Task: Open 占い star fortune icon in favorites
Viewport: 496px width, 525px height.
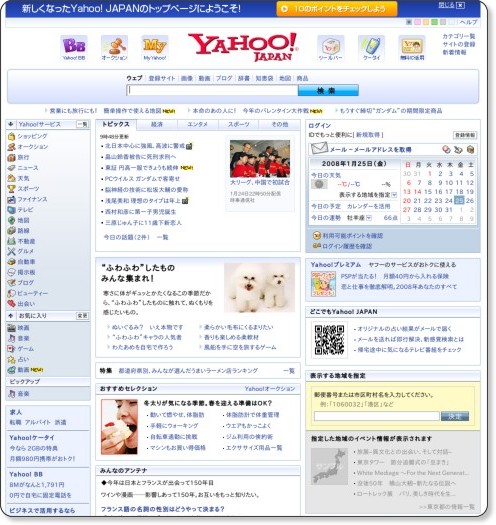Action: [11, 360]
